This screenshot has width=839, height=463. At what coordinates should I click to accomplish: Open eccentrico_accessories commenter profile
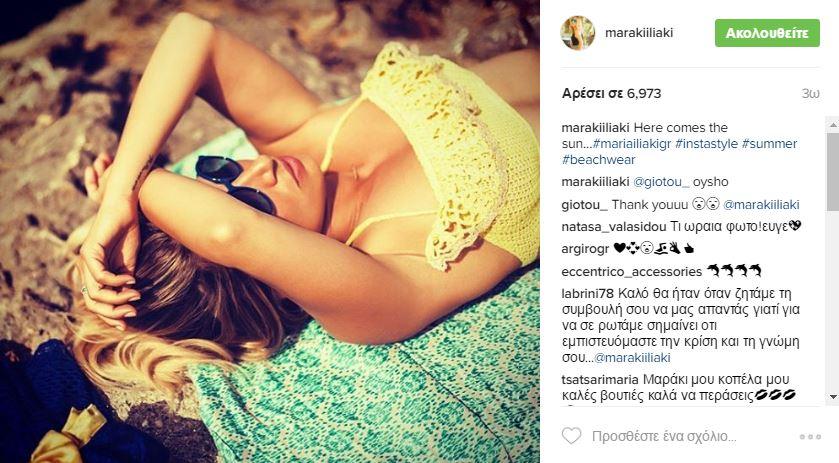(x=631, y=272)
